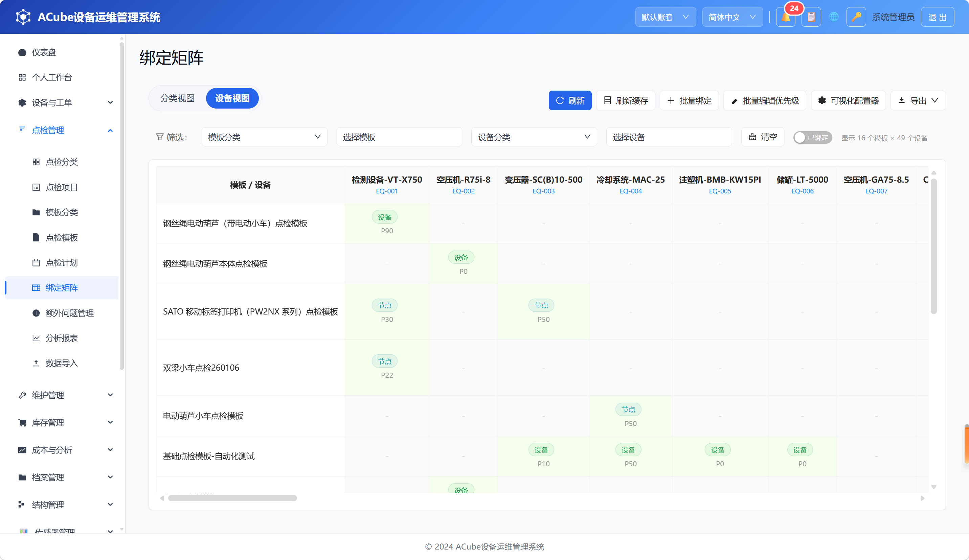Open the 模板分类 filter dropdown
Screen dimensions: 969x560
(264, 137)
